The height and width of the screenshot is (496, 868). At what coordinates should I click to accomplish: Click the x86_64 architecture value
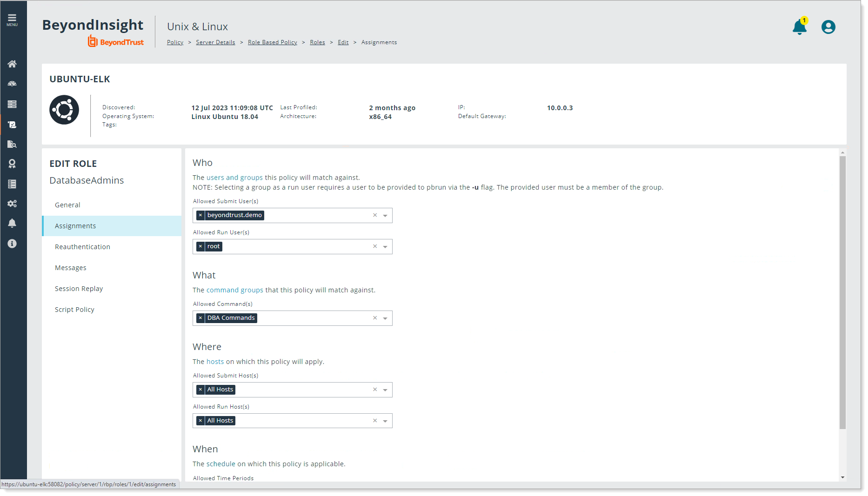[x=381, y=117]
